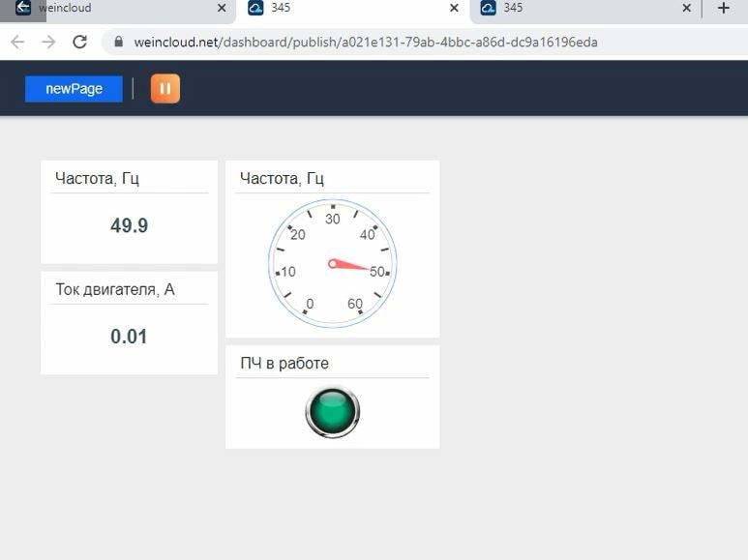Click the green ПЧ в работе indicator lamp
748x560 pixels.
(332, 412)
